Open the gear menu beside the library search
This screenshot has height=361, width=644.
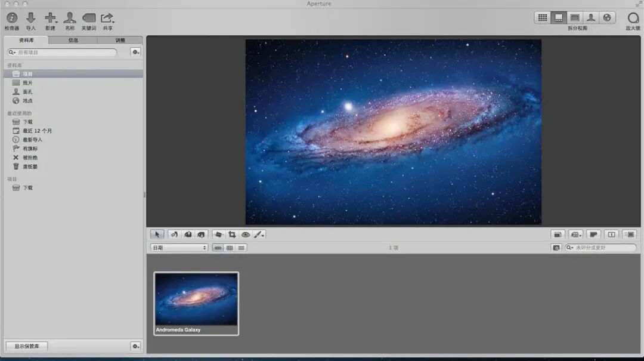[x=135, y=53]
